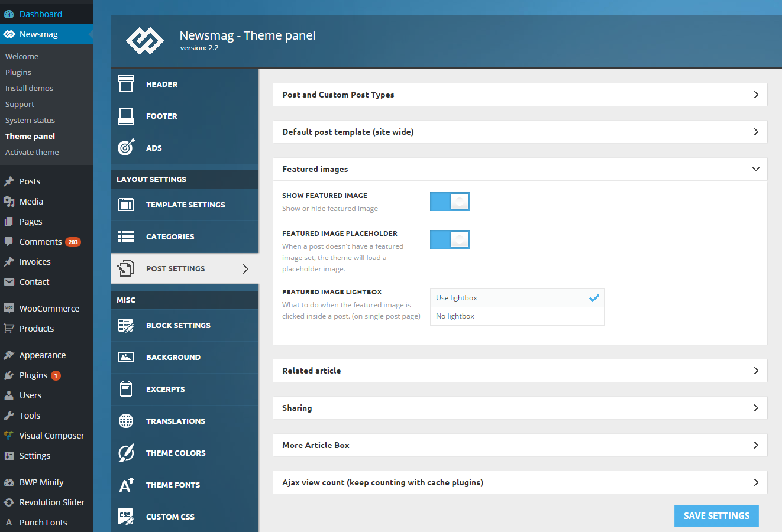This screenshot has height=532, width=782.
Task: Click the Media icon in sidebar
Action: click(9, 202)
